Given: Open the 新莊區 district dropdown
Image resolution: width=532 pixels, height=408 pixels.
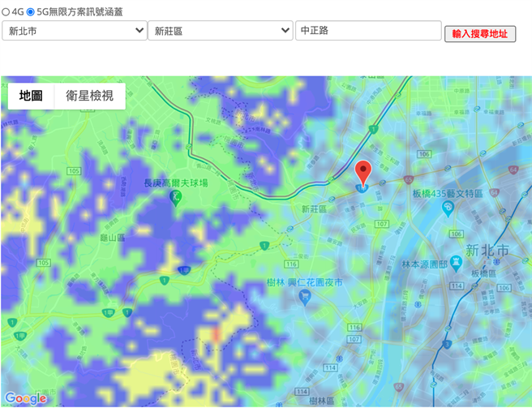Looking at the screenshot, I should tap(221, 31).
